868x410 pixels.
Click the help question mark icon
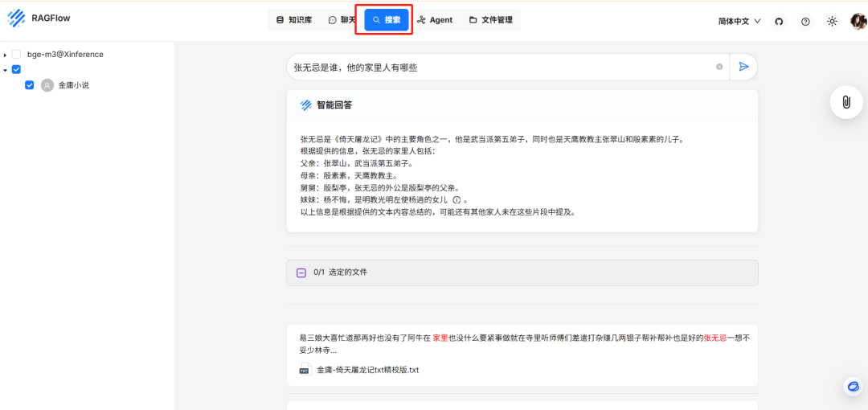(x=805, y=21)
